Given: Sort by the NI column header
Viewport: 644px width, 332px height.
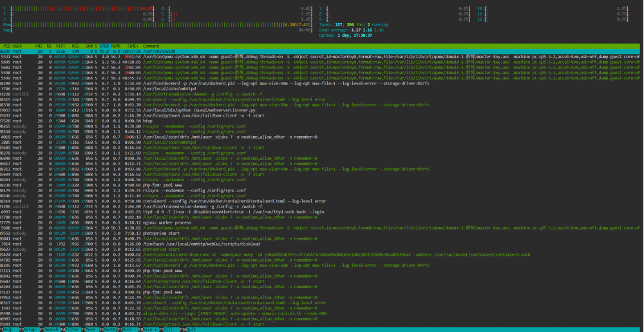Looking at the screenshot, I should [49, 46].
